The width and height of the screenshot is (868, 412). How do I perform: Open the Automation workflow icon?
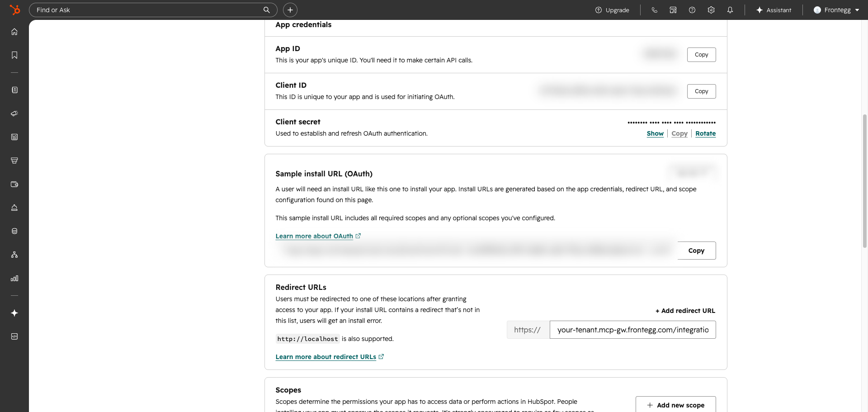(x=14, y=255)
